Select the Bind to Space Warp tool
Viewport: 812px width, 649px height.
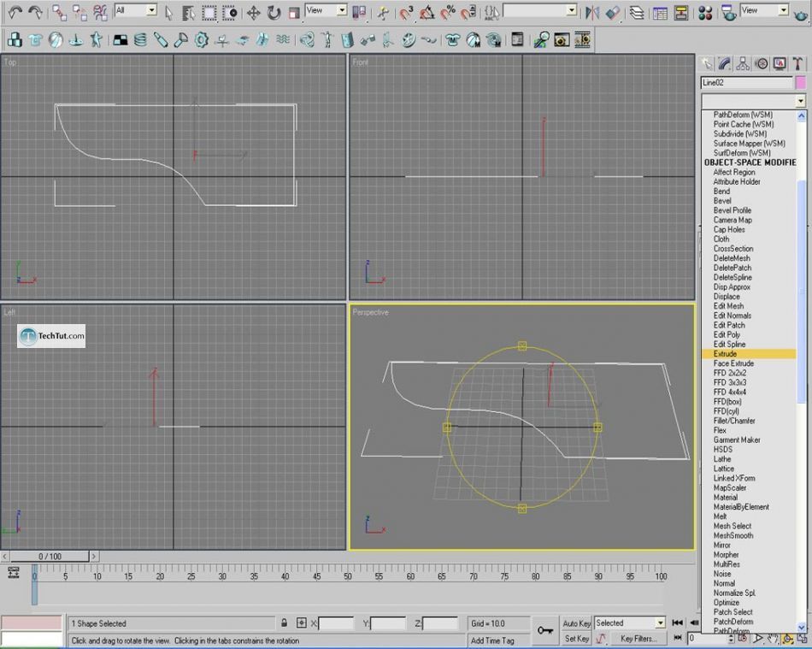pyautogui.click(x=100, y=13)
